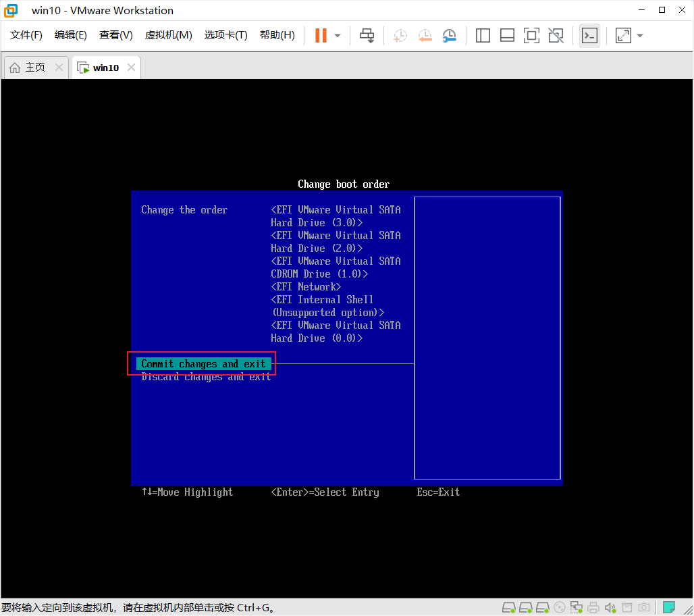This screenshot has width=694, height=616.
Task: Send Ctrl+Alt+Del to the virtual machine
Action: [x=367, y=35]
